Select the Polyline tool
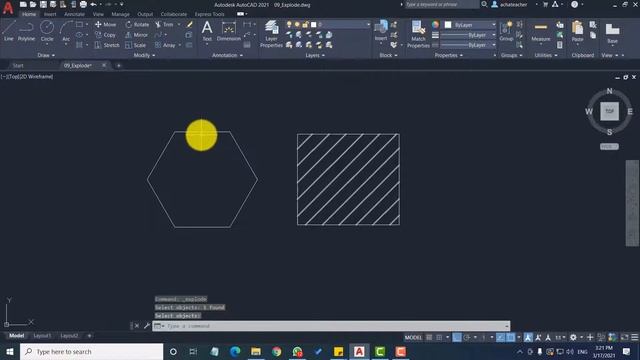The width and height of the screenshot is (640, 360). (26, 31)
